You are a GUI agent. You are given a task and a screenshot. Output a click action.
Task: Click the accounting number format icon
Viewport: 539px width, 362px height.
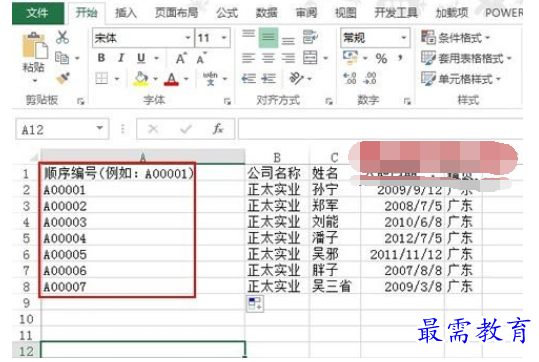click(x=350, y=57)
